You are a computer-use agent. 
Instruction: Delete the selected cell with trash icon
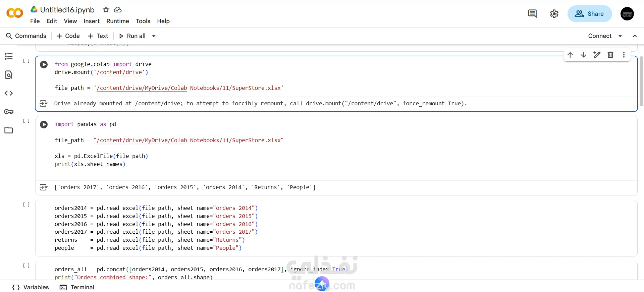(610, 55)
